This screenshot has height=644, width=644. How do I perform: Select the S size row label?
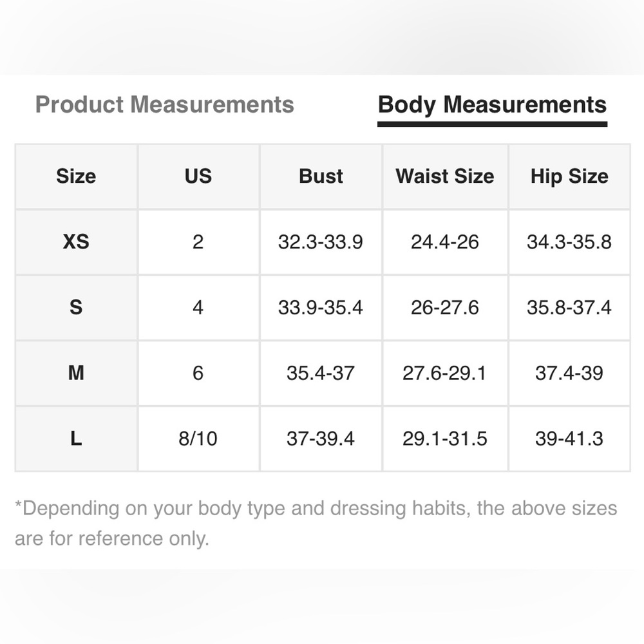click(x=76, y=307)
